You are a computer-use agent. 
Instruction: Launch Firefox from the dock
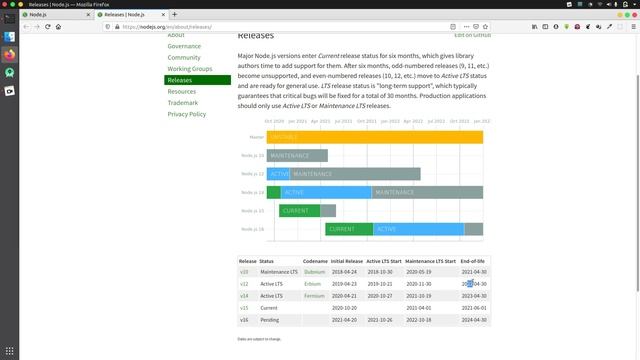coord(9,55)
